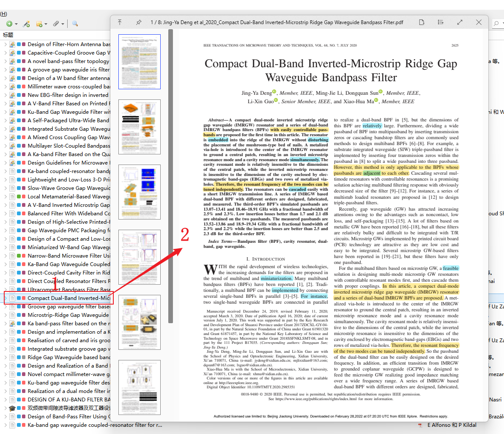Click the 标题 column header
This screenshot has height=434, width=504.
click(8, 35)
